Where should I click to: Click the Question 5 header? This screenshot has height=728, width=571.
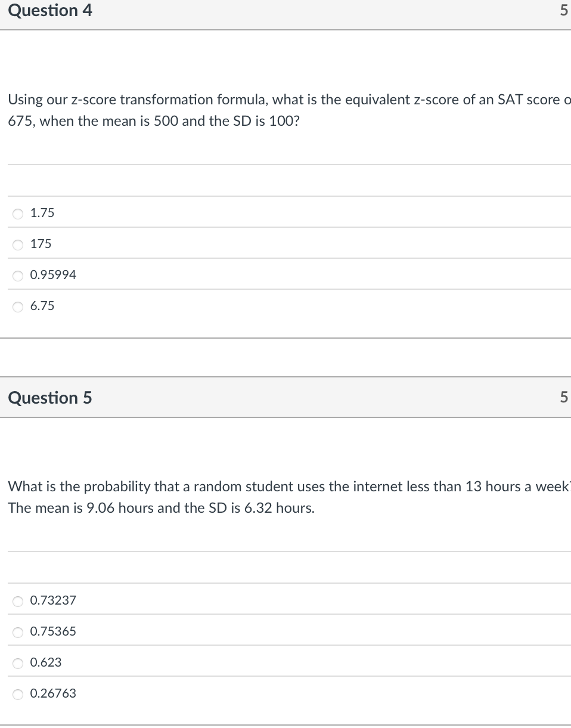point(50,398)
